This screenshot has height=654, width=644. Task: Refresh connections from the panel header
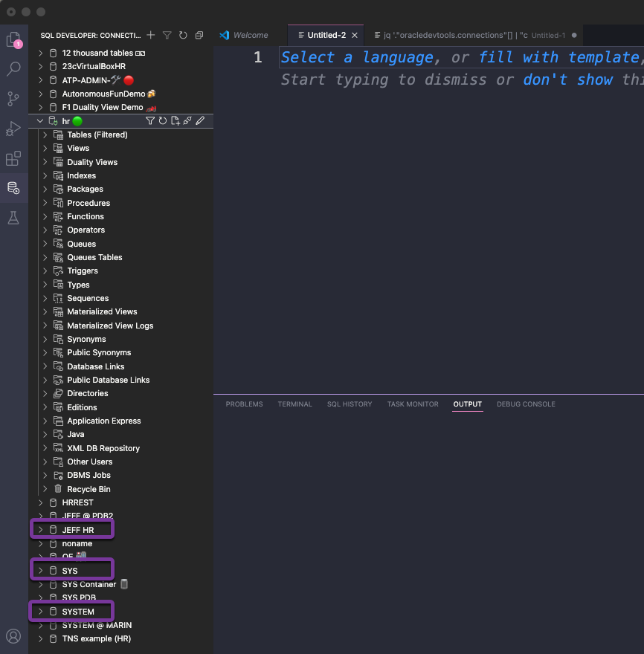[x=183, y=35]
